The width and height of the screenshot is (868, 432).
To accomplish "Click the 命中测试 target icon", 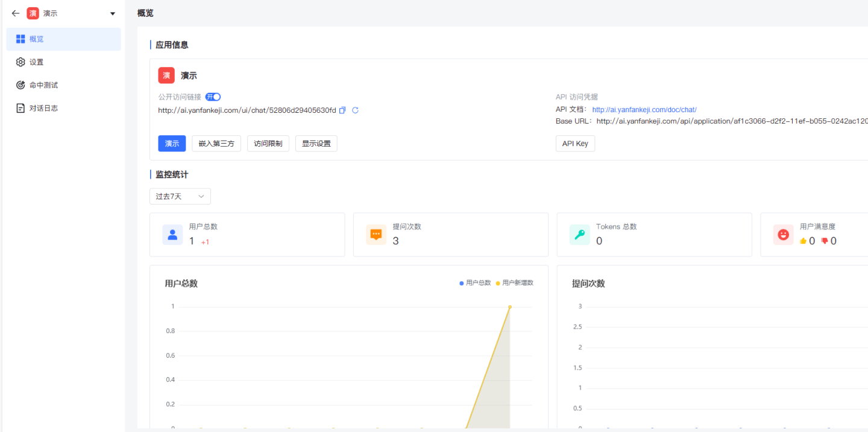I will coord(20,85).
